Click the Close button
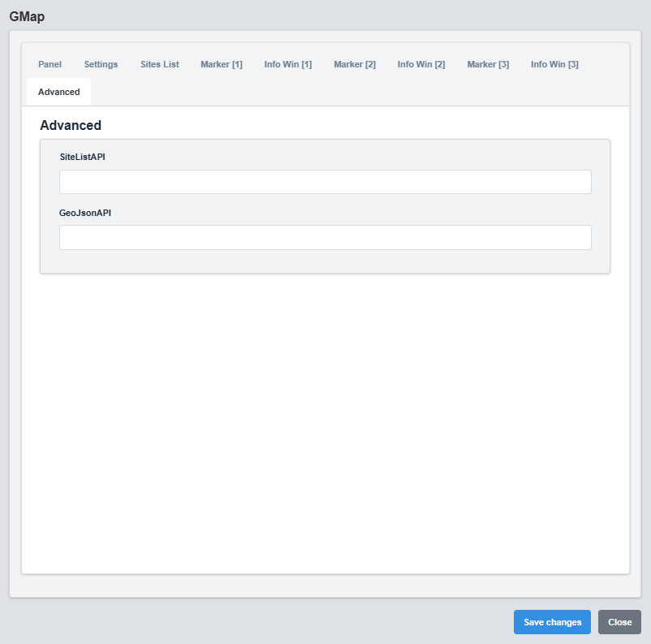The height and width of the screenshot is (644, 651). click(x=619, y=622)
